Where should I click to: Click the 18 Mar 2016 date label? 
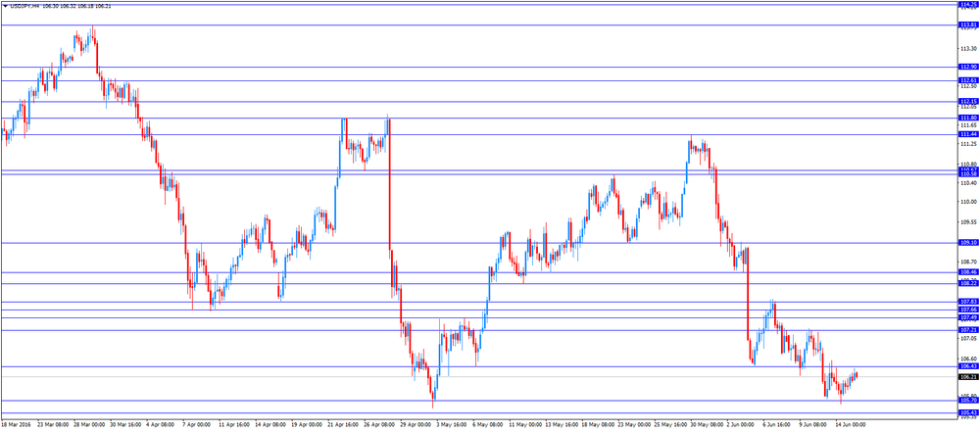(17, 423)
